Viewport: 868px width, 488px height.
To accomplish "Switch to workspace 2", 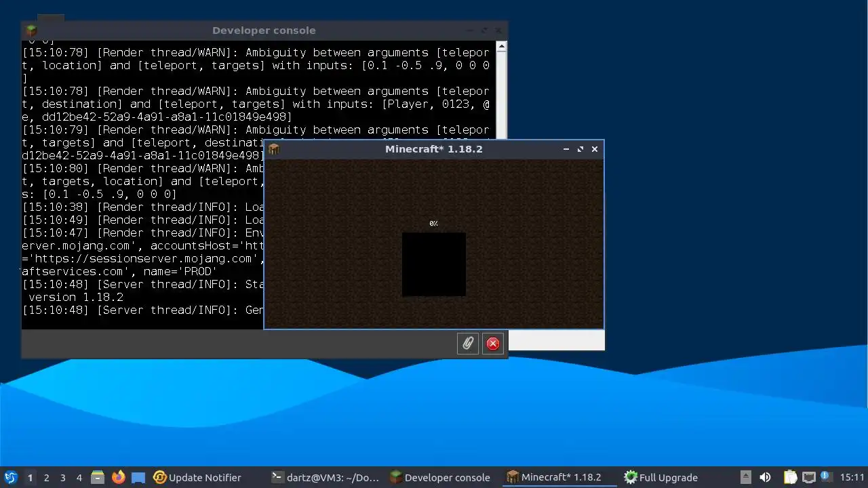I will [46, 477].
